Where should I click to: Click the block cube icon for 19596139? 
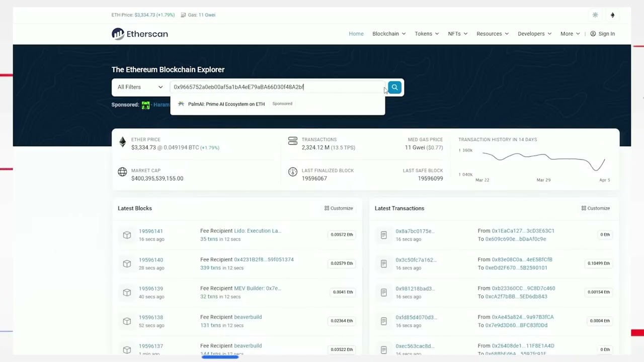[127, 292]
